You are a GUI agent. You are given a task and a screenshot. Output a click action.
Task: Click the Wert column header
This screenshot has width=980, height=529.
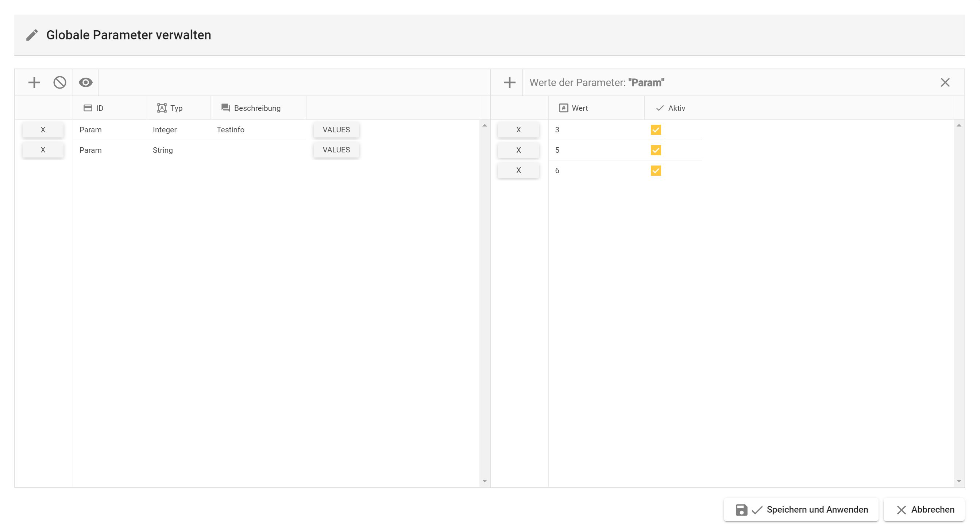(596, 108)
